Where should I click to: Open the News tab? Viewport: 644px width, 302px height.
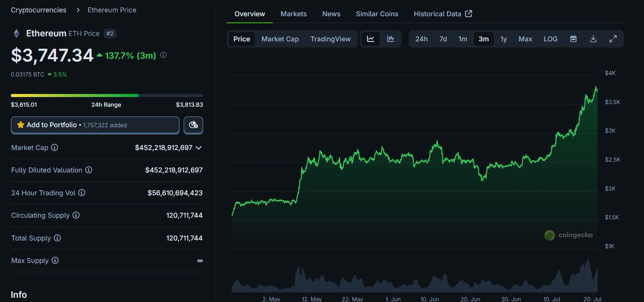pos(331,13)
